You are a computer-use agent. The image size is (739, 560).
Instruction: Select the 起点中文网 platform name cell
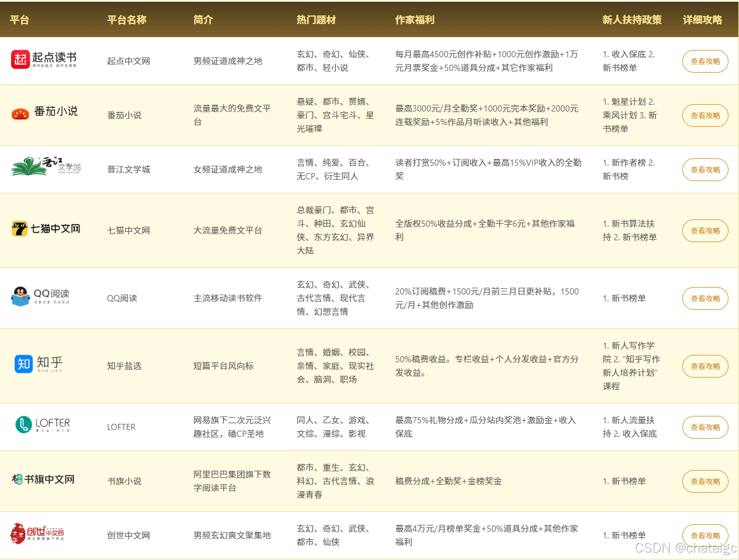tap(128, 61)
